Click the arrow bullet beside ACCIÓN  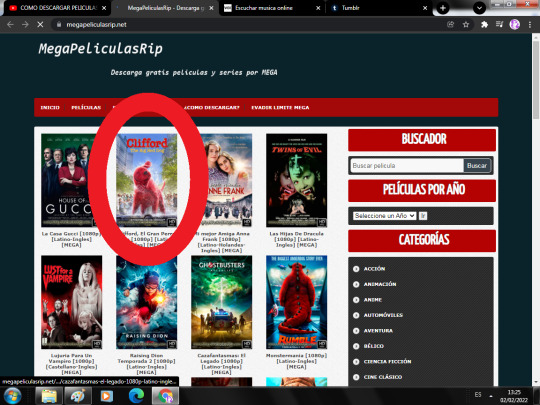click(x=356, y=269)
